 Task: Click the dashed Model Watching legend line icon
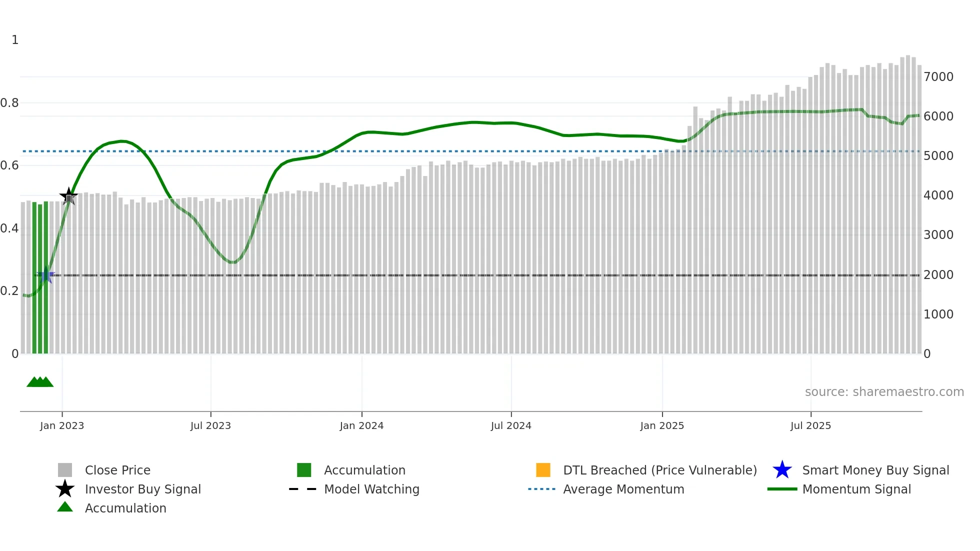303,489
